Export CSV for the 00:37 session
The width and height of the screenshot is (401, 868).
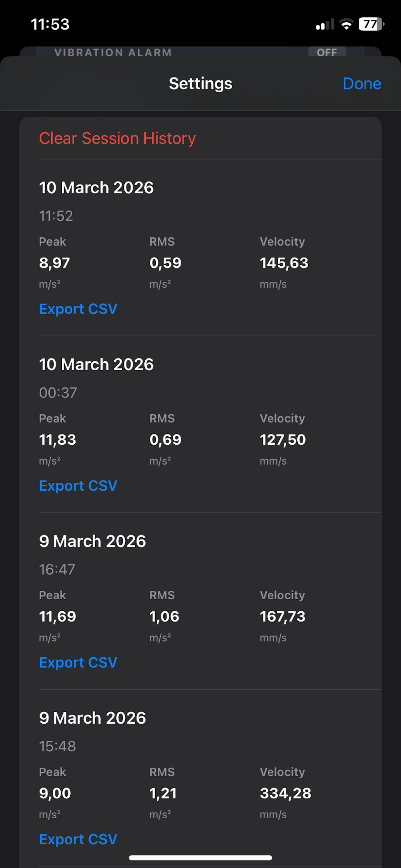click(x=78, y=486)
